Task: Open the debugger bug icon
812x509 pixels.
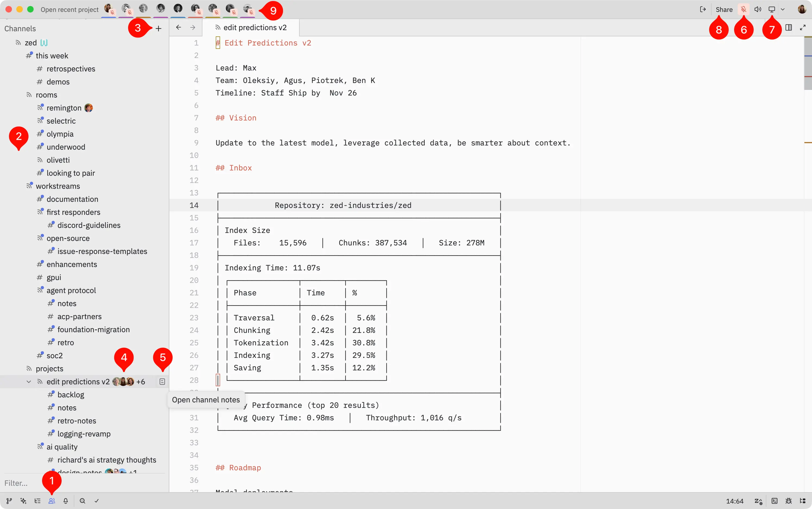Action: [788, 501]
